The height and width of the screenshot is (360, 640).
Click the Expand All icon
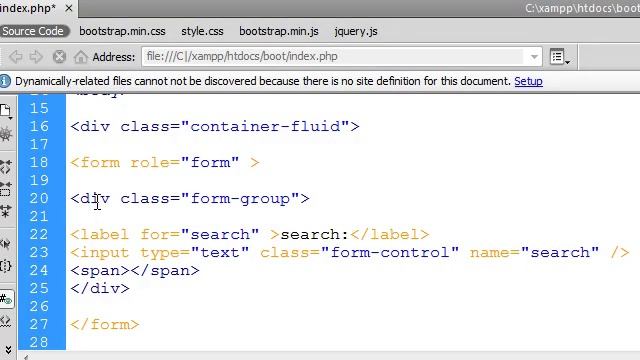[x=6, y=211]
